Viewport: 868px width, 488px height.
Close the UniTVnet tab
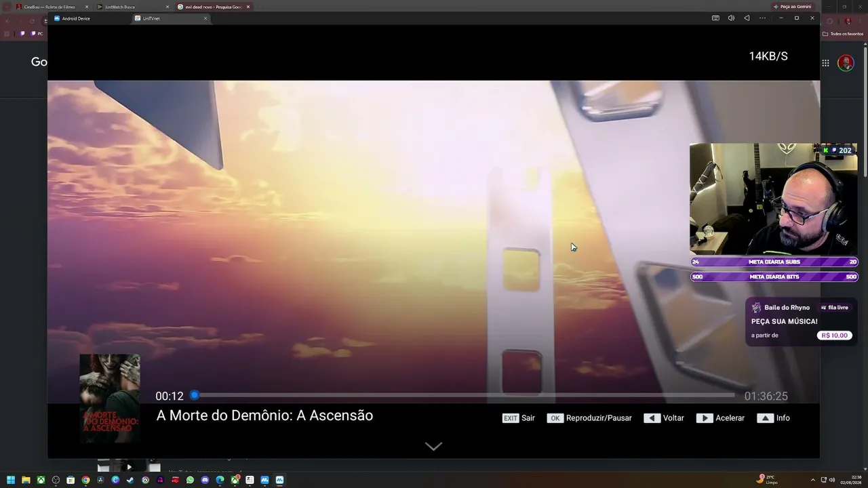tap(205, 18)
